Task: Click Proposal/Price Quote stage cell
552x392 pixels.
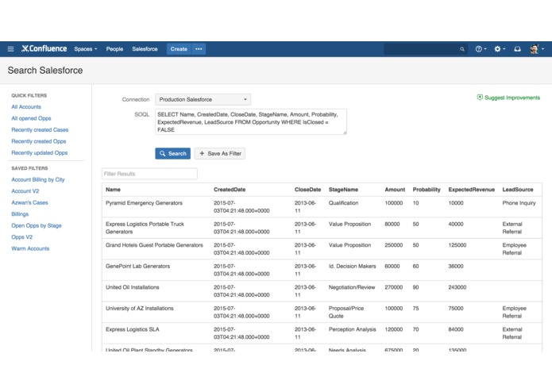Action: point(346,312)
